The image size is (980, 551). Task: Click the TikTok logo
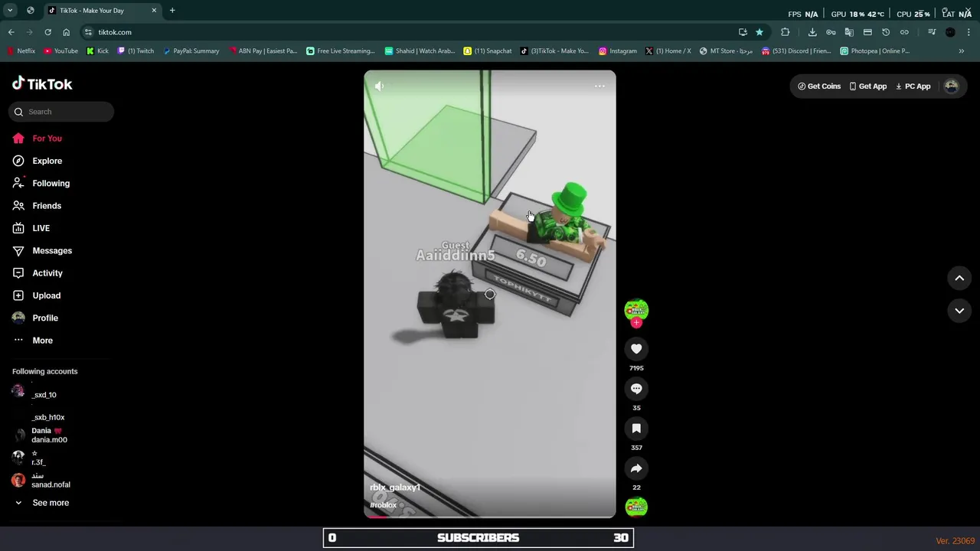[42, 83]
